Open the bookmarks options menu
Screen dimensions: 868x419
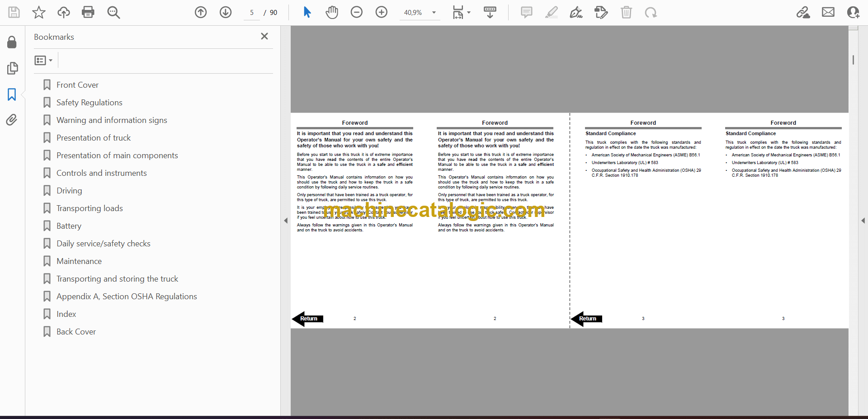point(44,60)
